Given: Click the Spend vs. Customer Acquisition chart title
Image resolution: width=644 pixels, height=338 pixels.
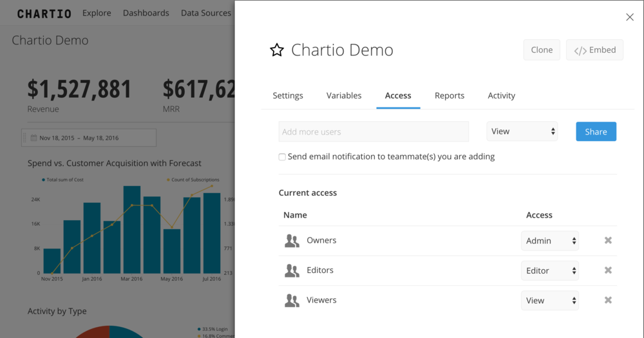Looking at the screenshot, I should [115, 163].
